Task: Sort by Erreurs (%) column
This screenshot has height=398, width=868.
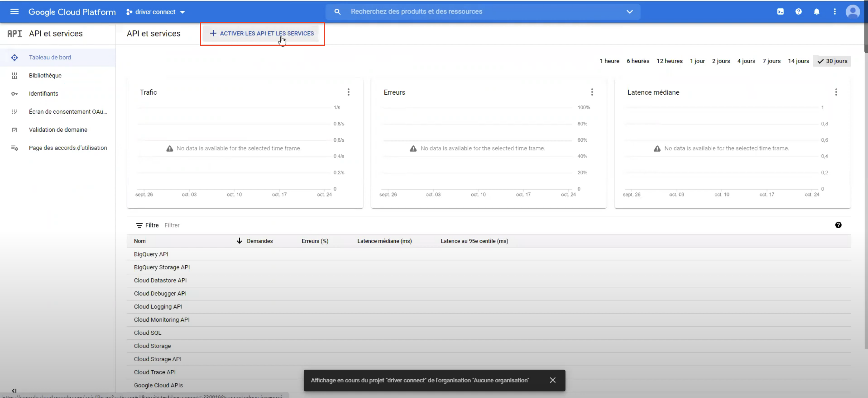Action: (x=315, y=241)
